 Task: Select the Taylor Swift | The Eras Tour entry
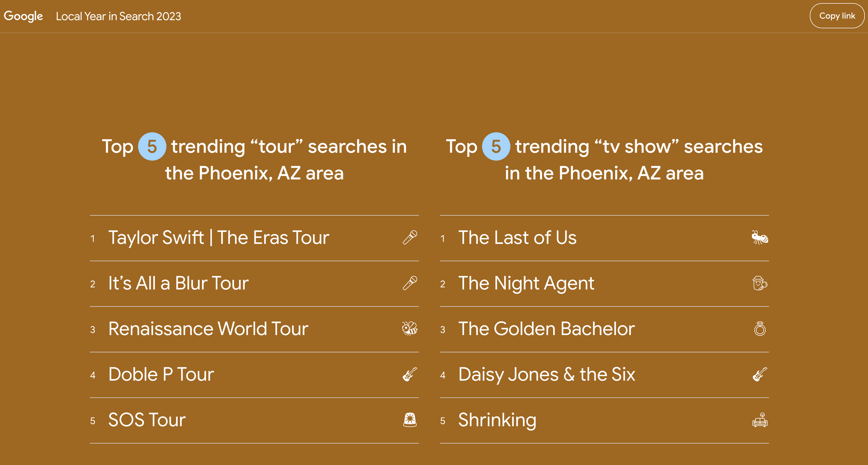pos(254,238)
